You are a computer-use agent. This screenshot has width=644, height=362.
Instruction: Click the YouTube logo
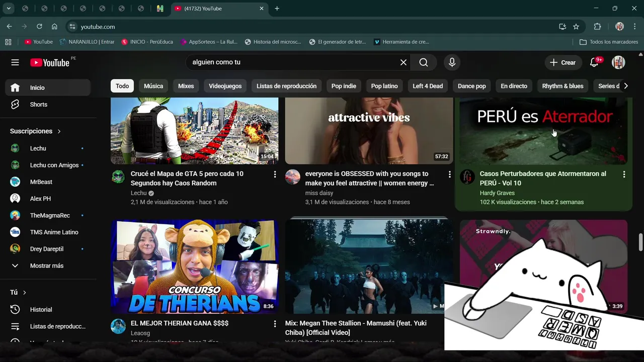tap(50, 62)
